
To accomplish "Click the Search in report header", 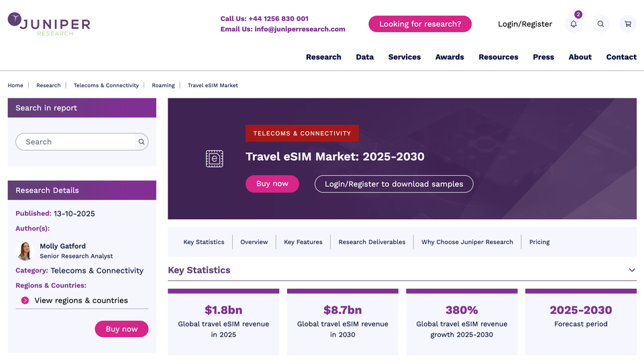I will point(82,108).
